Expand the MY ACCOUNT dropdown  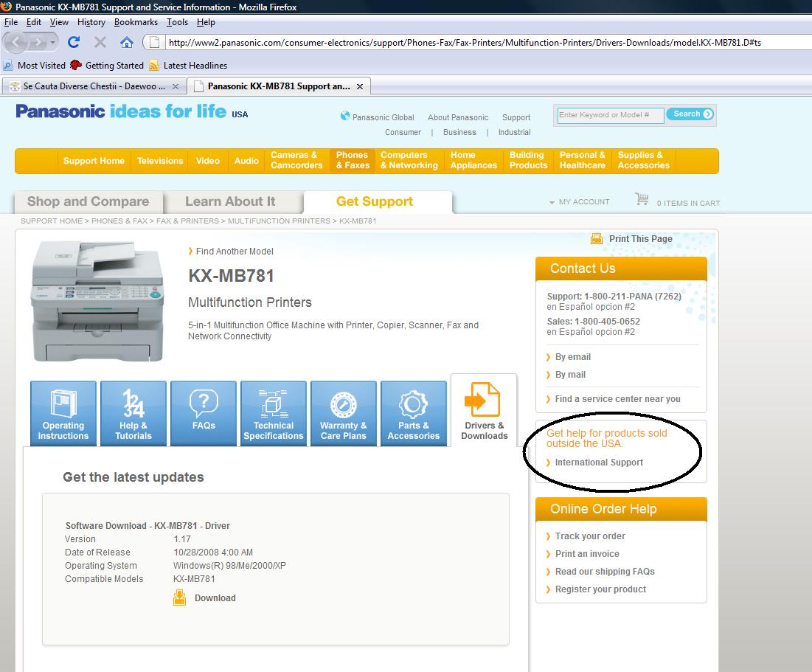pos(552,202)
